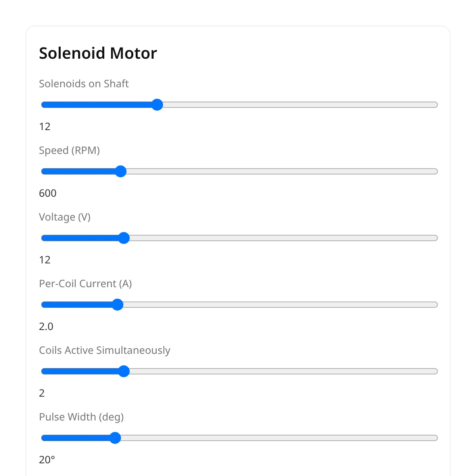Viewport: 476px width, 476px height.
Task: Click the Solenoid Motor heading
Action: [x=98, y=53]
